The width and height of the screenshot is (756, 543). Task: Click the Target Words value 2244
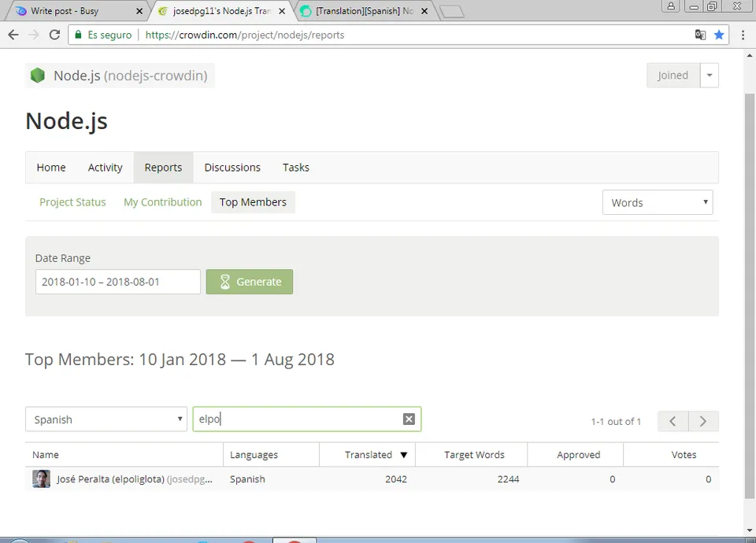tap(508, 479)
